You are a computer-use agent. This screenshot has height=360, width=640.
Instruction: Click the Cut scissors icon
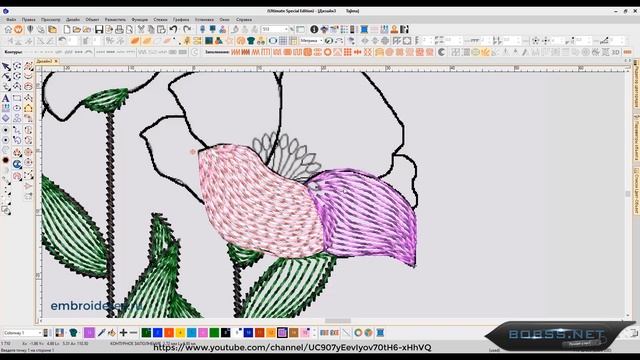[x=141, y=29]
